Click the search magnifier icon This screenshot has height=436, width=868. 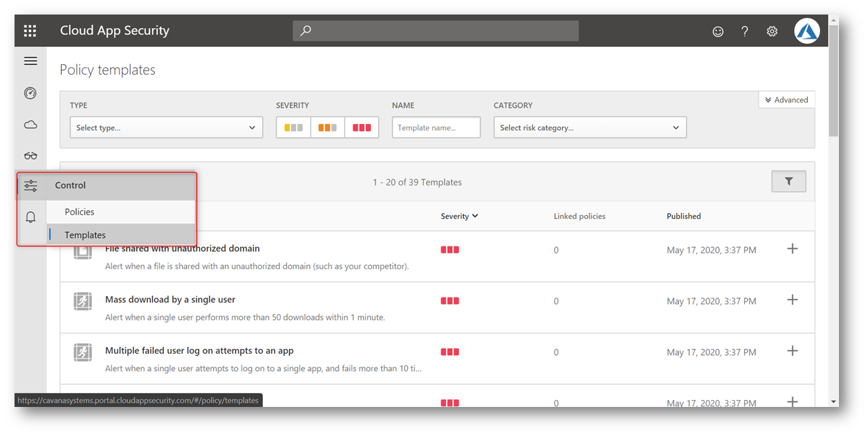pyautogui.click(x=306, y=30)
